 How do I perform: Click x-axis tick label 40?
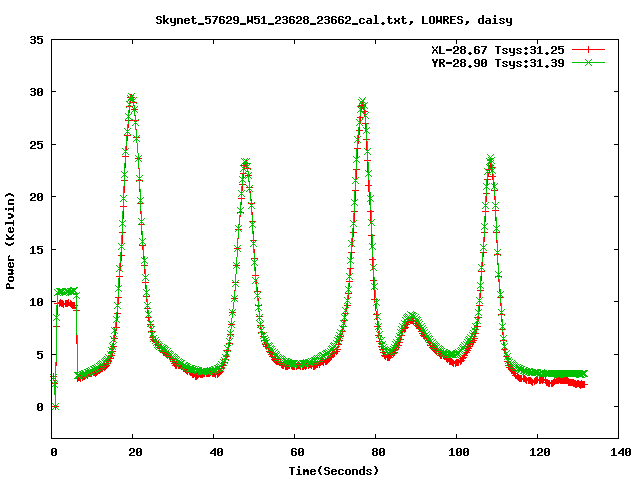pyautogui.click(x=216, y=452)
